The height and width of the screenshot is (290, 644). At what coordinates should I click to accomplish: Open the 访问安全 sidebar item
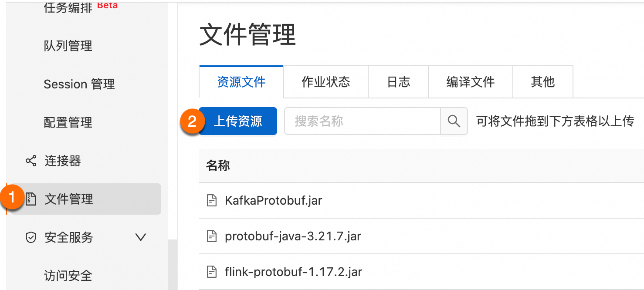coord(68,276)
